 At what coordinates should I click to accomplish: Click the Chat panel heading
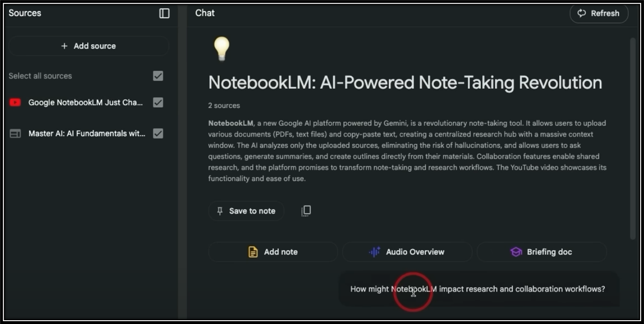pyautogui.click(x=205, y=13)
